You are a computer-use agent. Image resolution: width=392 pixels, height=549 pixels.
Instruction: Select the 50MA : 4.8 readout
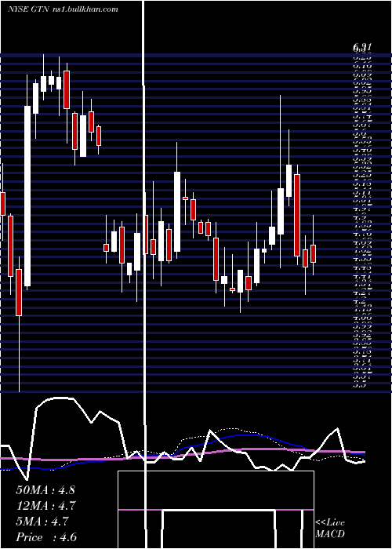point(45,490)
